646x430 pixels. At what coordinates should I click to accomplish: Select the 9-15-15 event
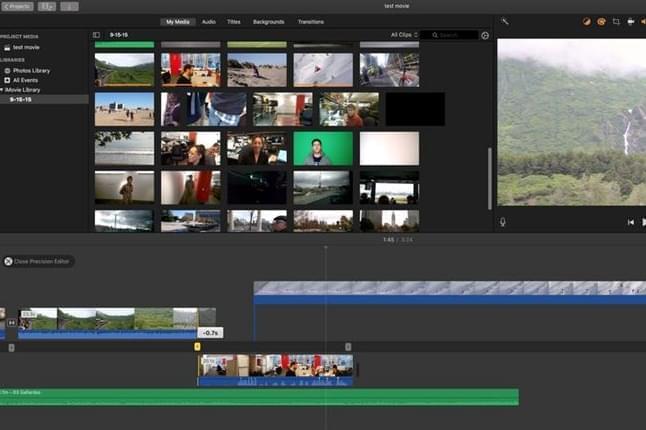(21, 99)
